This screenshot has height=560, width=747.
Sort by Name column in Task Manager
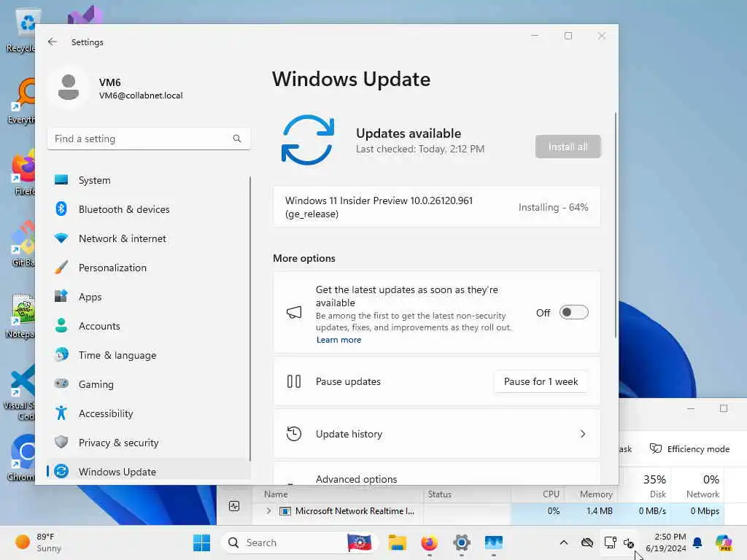(276, 494)
